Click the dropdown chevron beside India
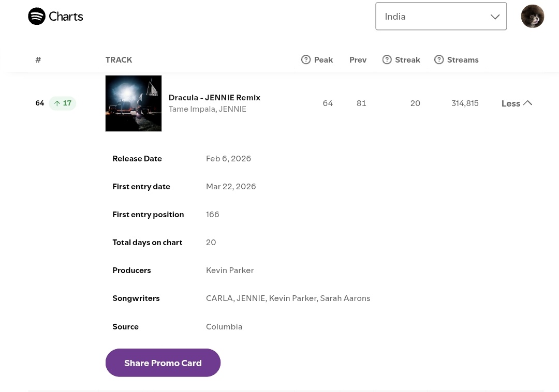Screen dimensions: 559x392 (x=495, y=17)
